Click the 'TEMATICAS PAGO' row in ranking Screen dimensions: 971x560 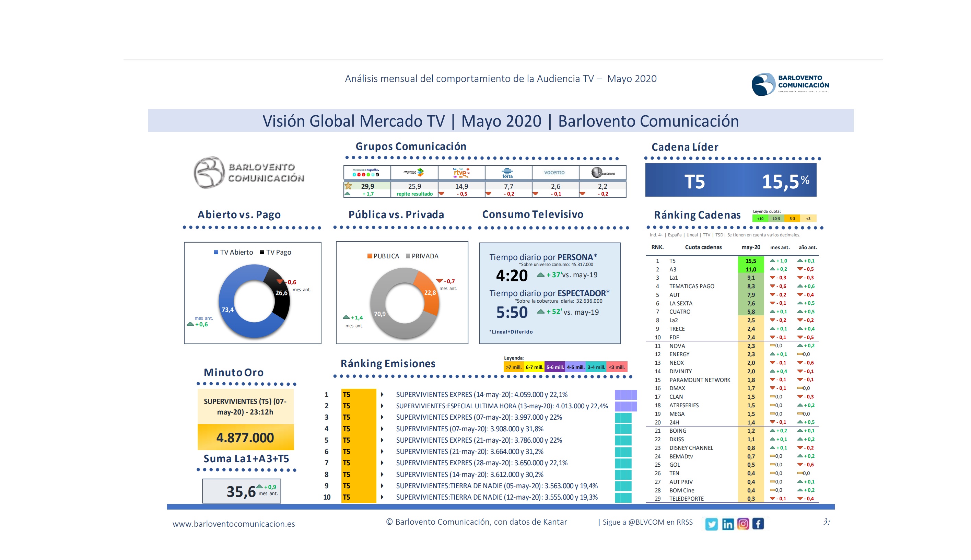pos(732,286)
